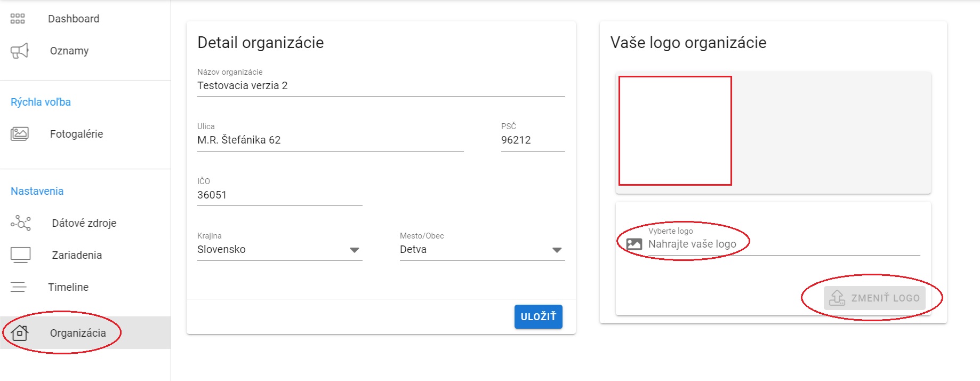Click the Zariadenia monitor icon

pos(21,255)
